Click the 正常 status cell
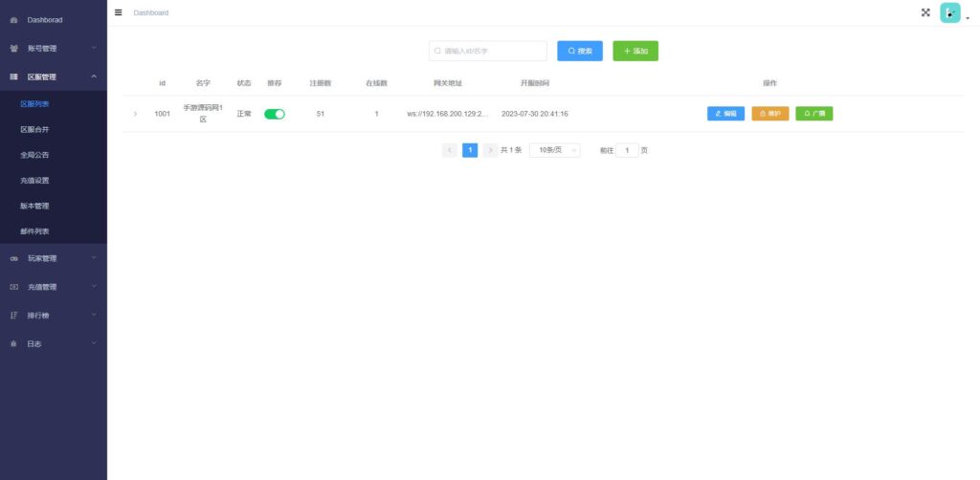Image resolution: width=980 pixels, height=480 pixels. 244,114
